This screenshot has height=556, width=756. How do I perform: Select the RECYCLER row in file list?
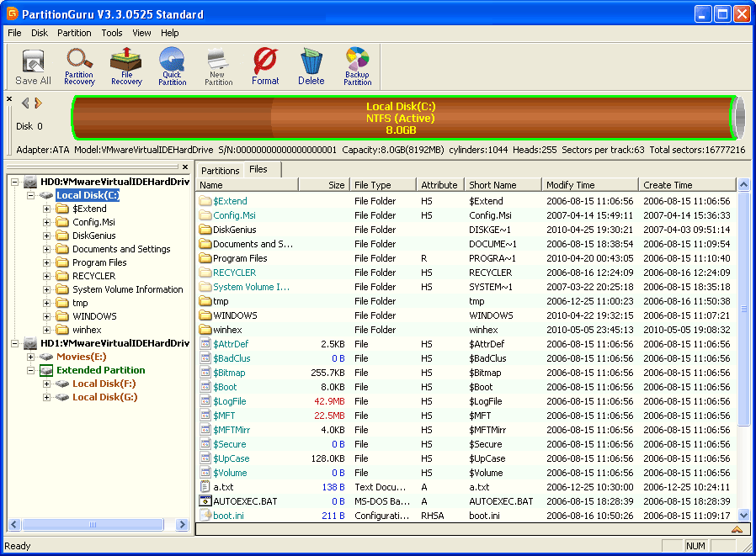(466, 273)
